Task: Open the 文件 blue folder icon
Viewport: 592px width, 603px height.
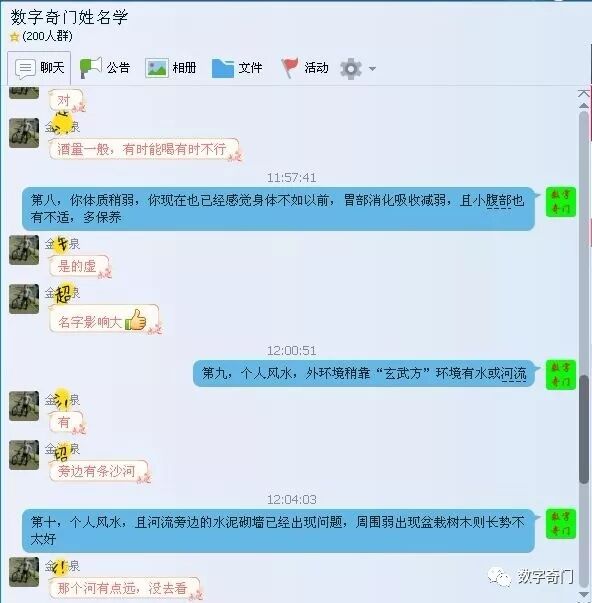Action: click(x=223, y=68)
